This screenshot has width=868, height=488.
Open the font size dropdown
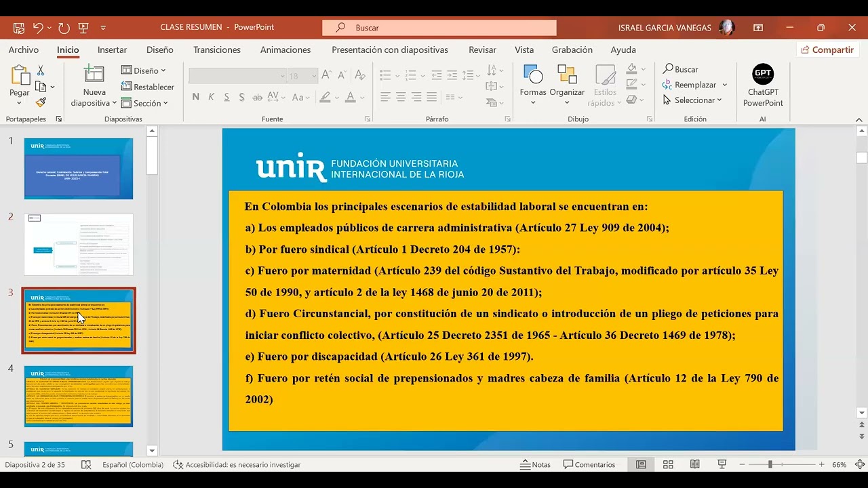click(x=313, y=76)
